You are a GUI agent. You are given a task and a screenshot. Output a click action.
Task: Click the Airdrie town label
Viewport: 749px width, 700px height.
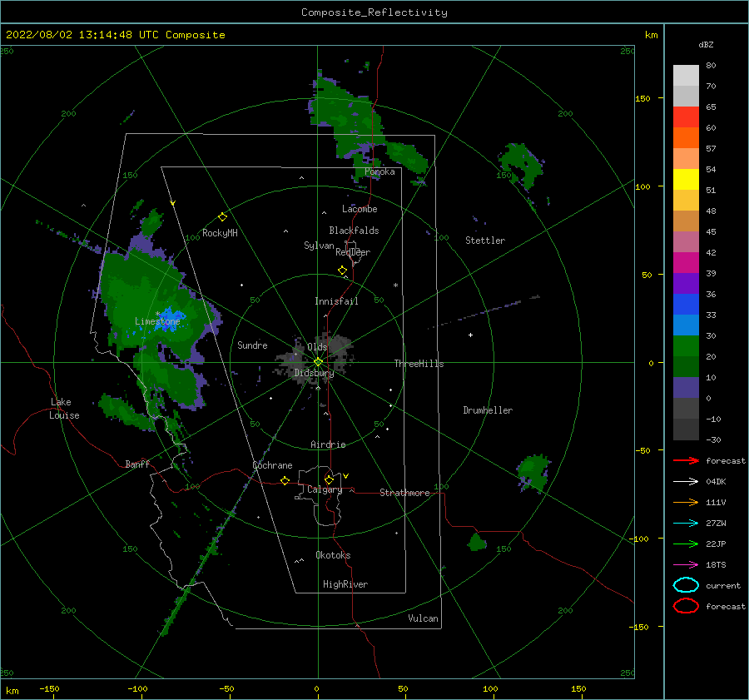click(328, 444)
